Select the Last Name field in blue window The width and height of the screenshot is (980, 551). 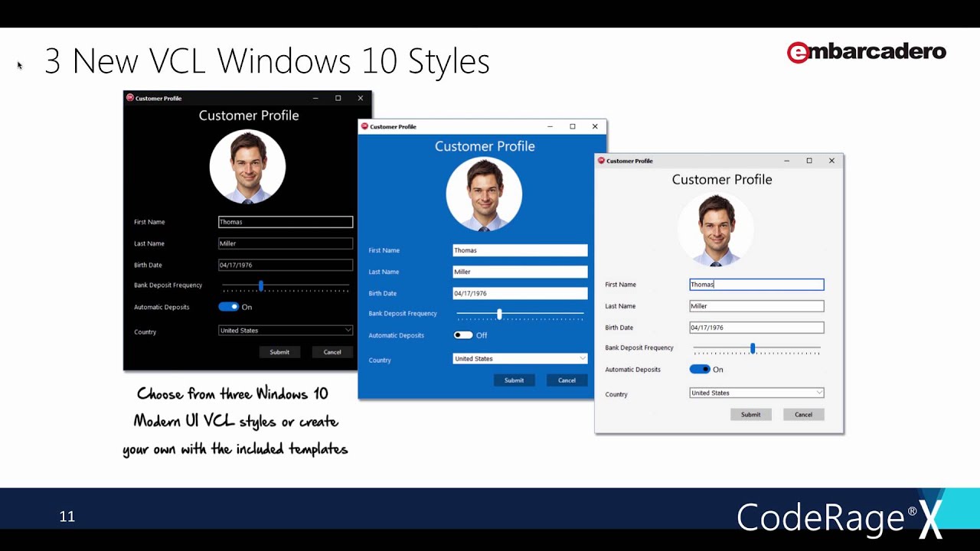click(x=521, y=272)
